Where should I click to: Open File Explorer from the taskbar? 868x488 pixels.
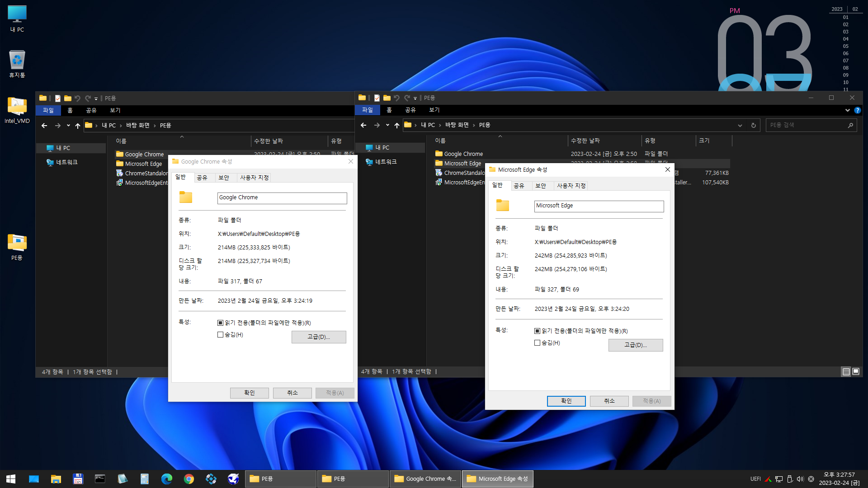(x=56, y=479)
